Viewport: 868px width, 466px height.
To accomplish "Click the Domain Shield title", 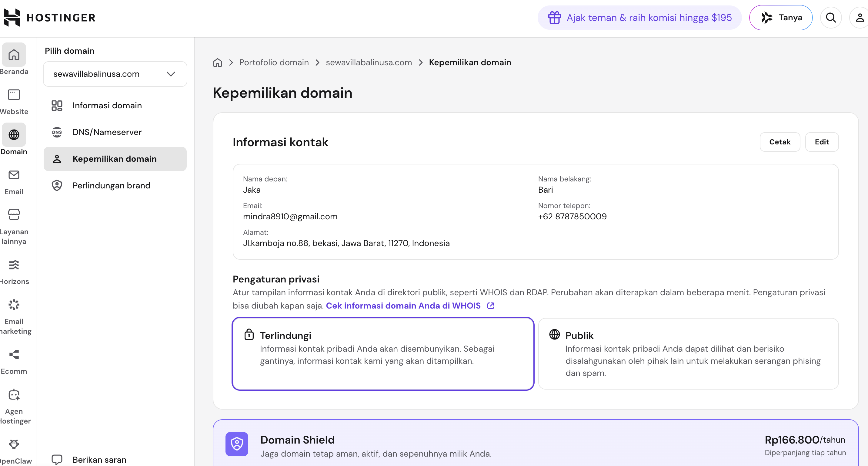I will pos(297,440).
